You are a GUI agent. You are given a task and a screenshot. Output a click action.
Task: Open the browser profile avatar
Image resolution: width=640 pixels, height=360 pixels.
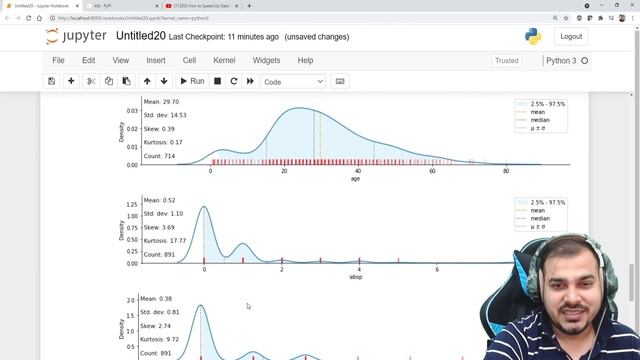tap(622, 18)
